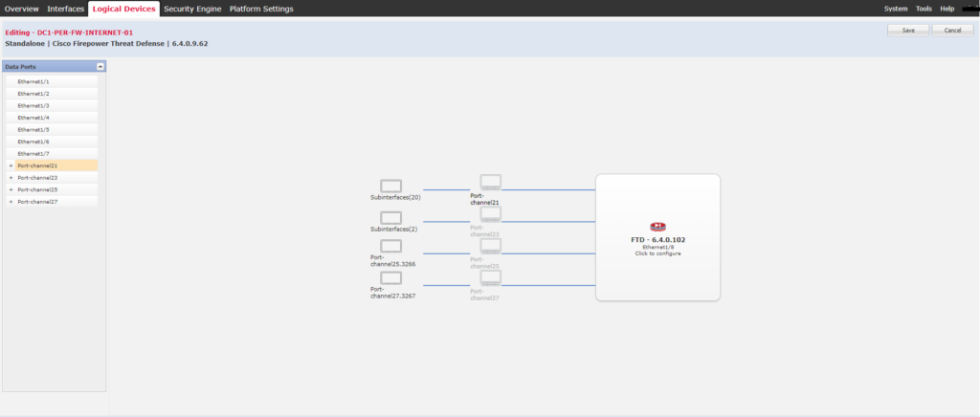The image size is (980, 417).
Task: Select Port-channel23 row in Data Ports
Action: [52, 178]
